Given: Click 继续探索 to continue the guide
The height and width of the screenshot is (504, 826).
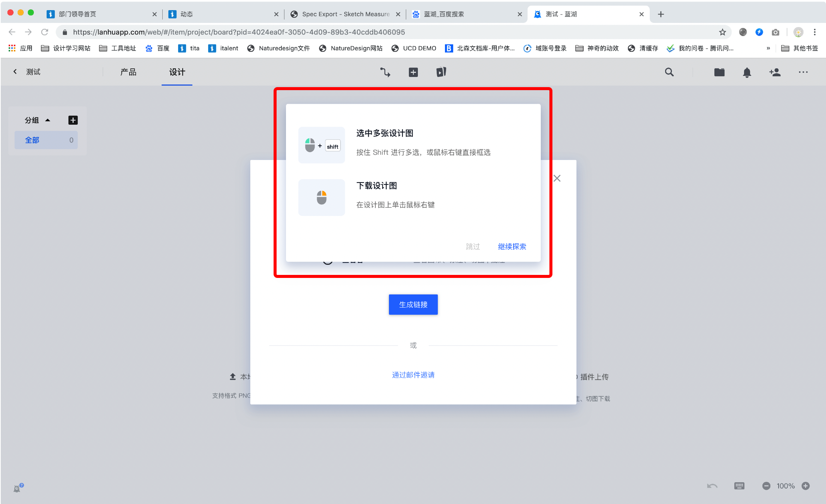Looking at the screenshot, I should click(x=511, y=246).
